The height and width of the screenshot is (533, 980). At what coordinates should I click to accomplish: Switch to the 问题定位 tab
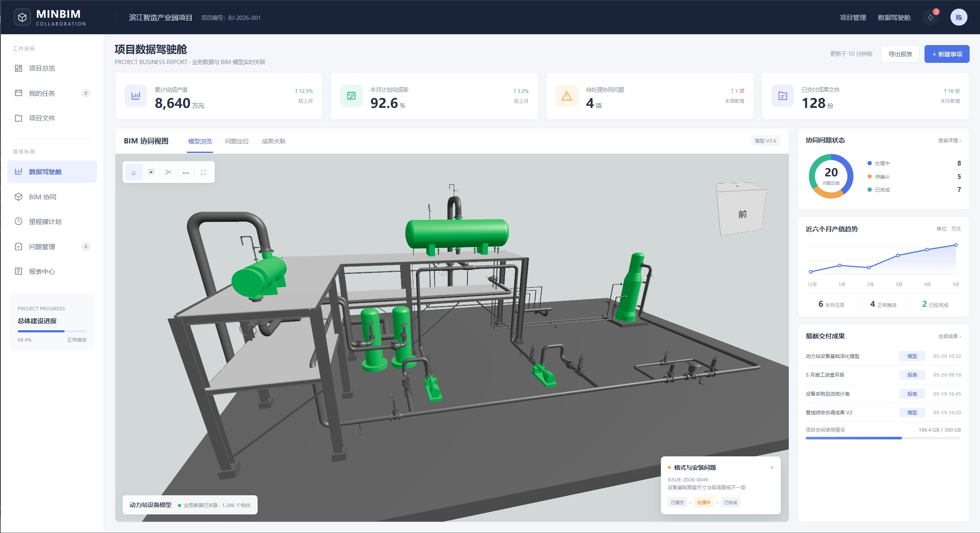tap(237, 141)
